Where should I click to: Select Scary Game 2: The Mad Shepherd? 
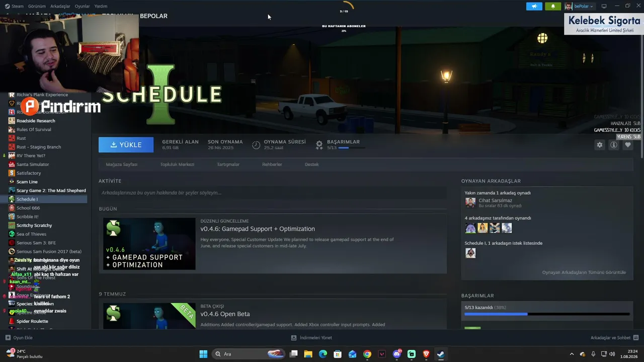[x=51, y=191]
